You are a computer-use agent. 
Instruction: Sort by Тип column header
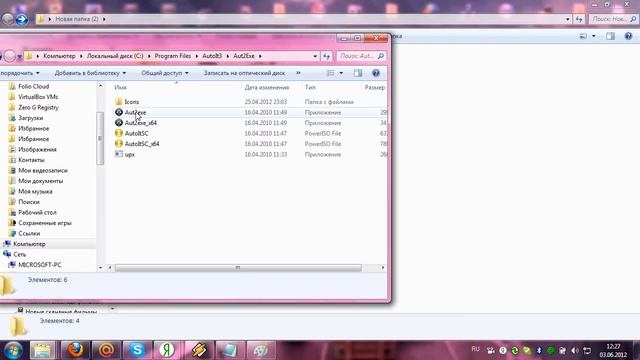(310, 87)
